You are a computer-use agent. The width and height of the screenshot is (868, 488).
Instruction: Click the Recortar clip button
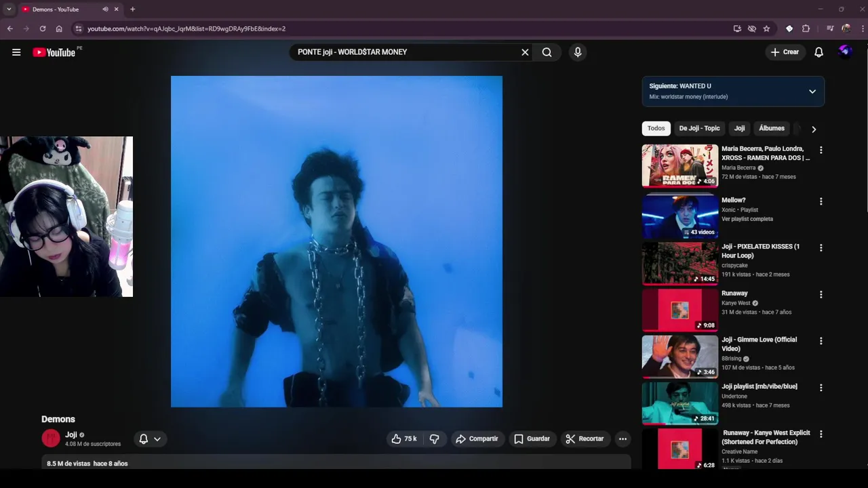585,439
